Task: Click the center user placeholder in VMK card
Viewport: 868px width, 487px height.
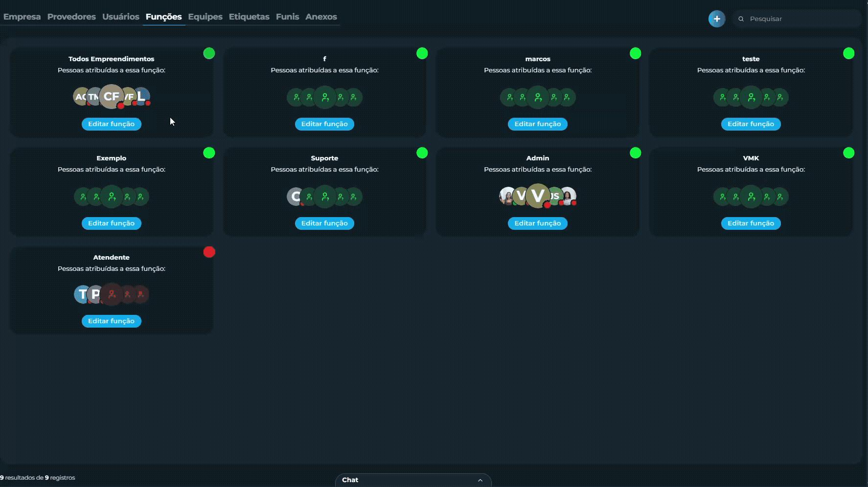Action: click(x=751, y=197)
